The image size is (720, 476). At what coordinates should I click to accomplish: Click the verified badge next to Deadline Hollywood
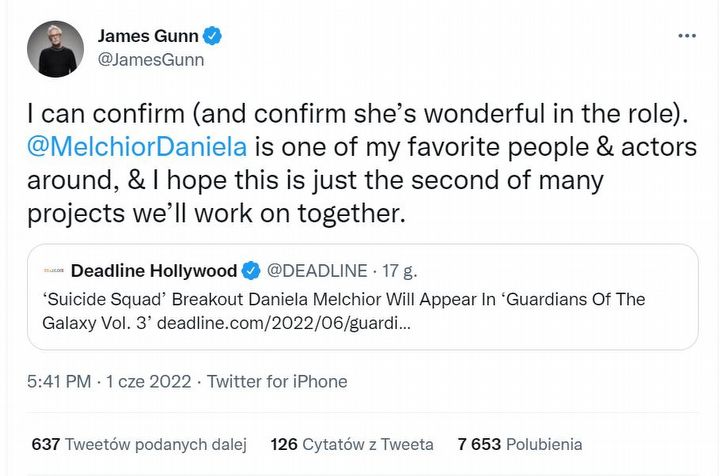click(x=251, y=271)
